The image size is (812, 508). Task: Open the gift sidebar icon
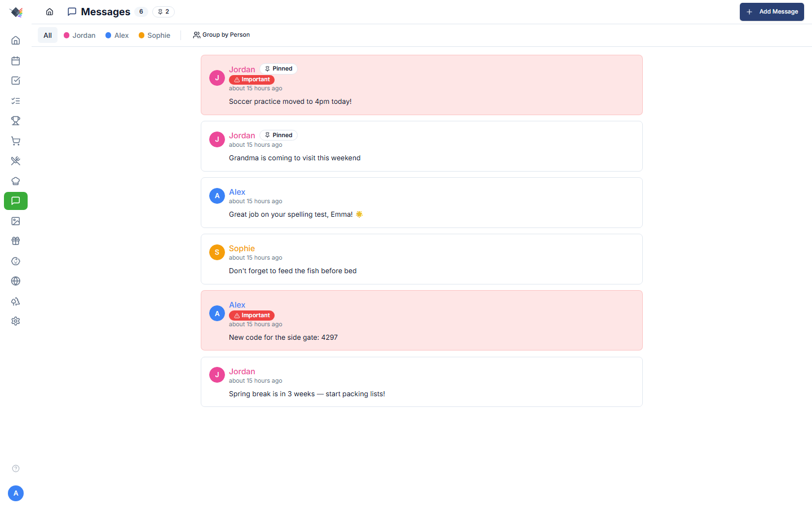(16, 241)
